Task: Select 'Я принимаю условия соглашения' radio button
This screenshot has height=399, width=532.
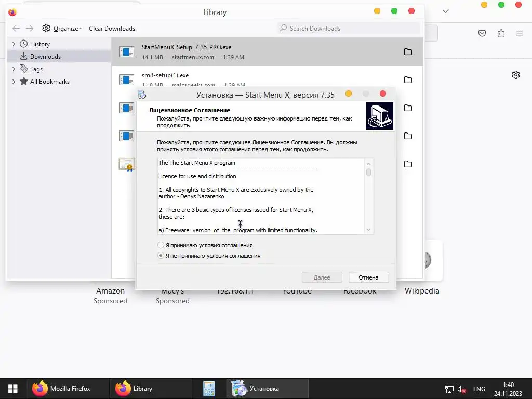Action: (161, 245)
